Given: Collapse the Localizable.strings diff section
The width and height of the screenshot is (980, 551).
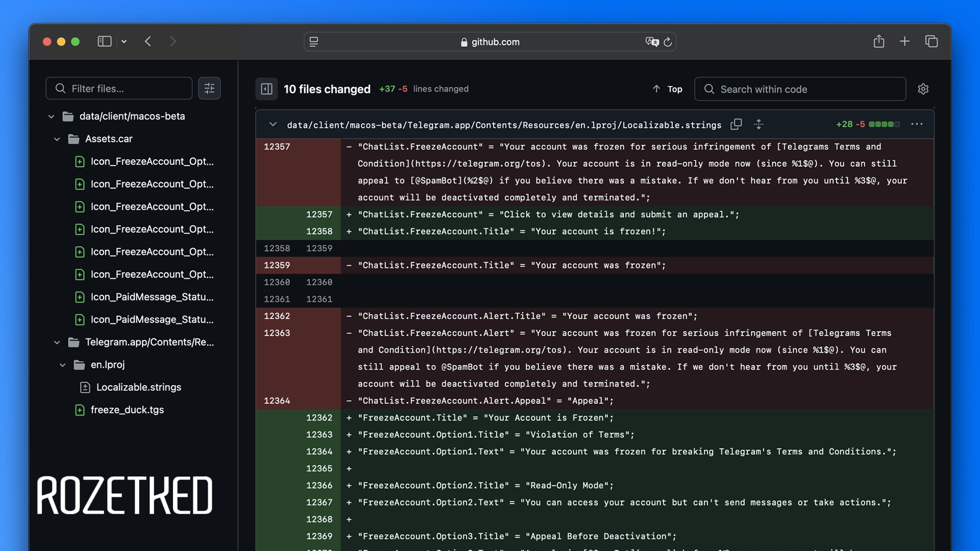Looking at the screenshot, I should tap(273, 124).
